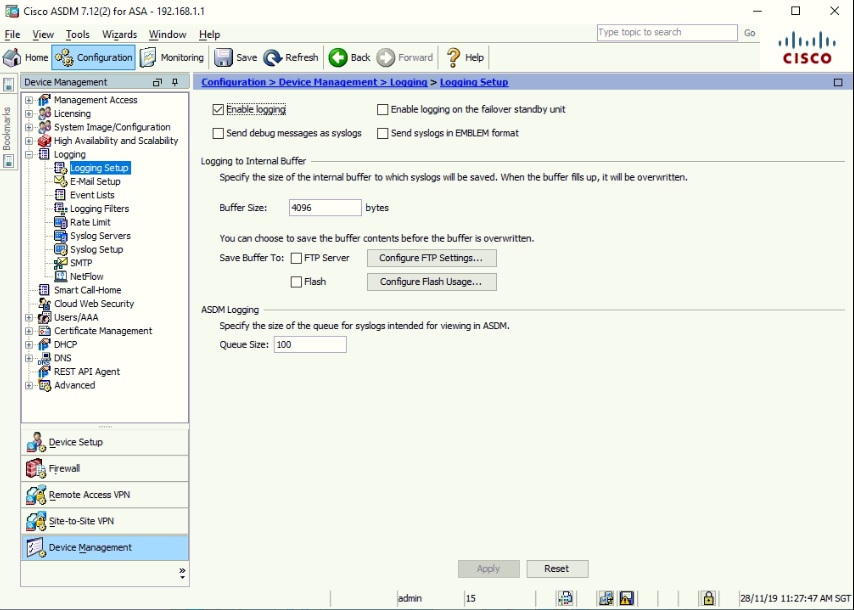
Task: Click the Save disk icon
Action: point(223,57)
